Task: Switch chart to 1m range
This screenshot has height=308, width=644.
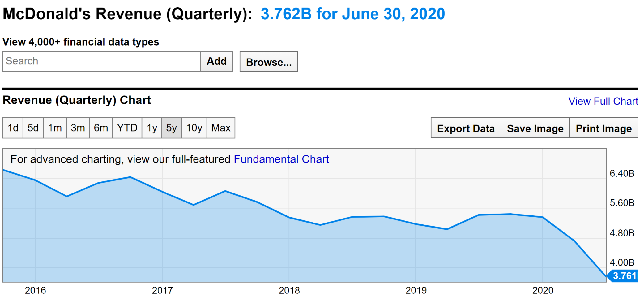Action: [x=55, y=128]
